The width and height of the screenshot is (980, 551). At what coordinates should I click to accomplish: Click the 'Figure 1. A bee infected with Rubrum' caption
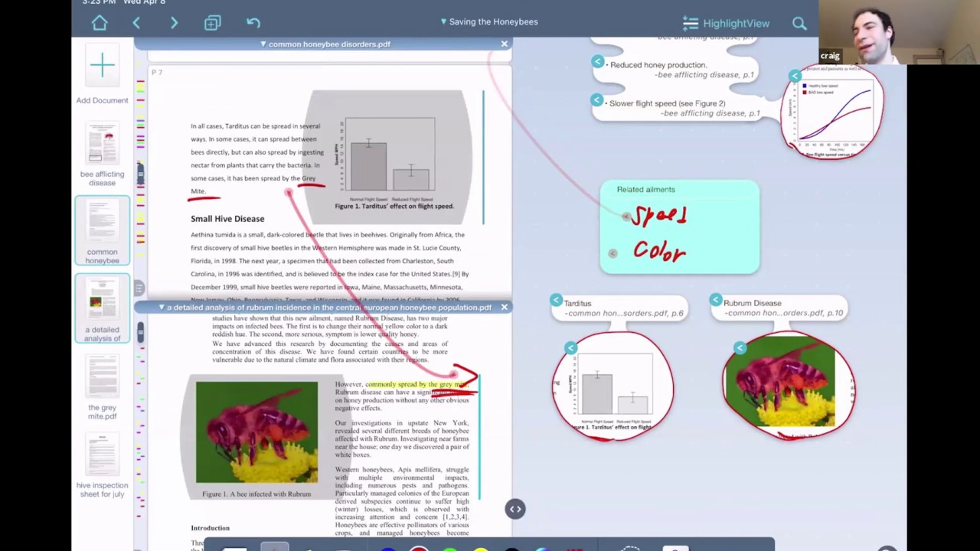coord(256,494)
